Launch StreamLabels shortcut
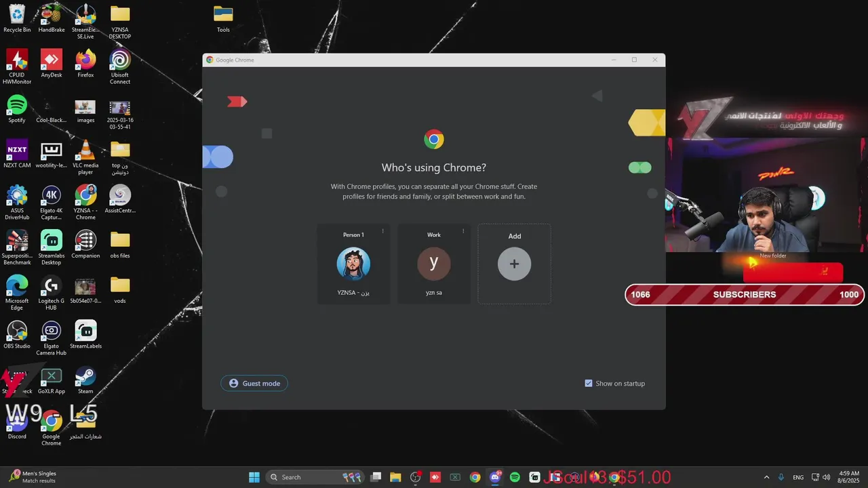The height and width of the screenshot is (488, 868). point(85,335)
